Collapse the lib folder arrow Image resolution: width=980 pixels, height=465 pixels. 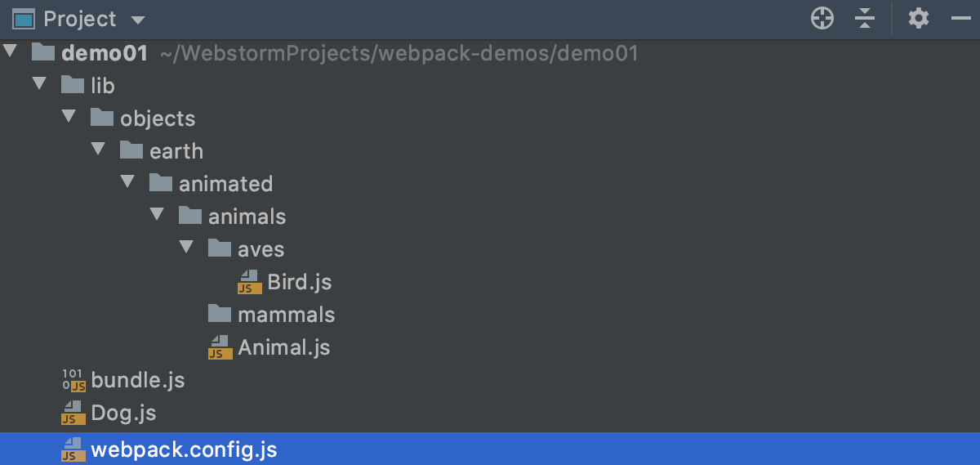click(38, 85)
